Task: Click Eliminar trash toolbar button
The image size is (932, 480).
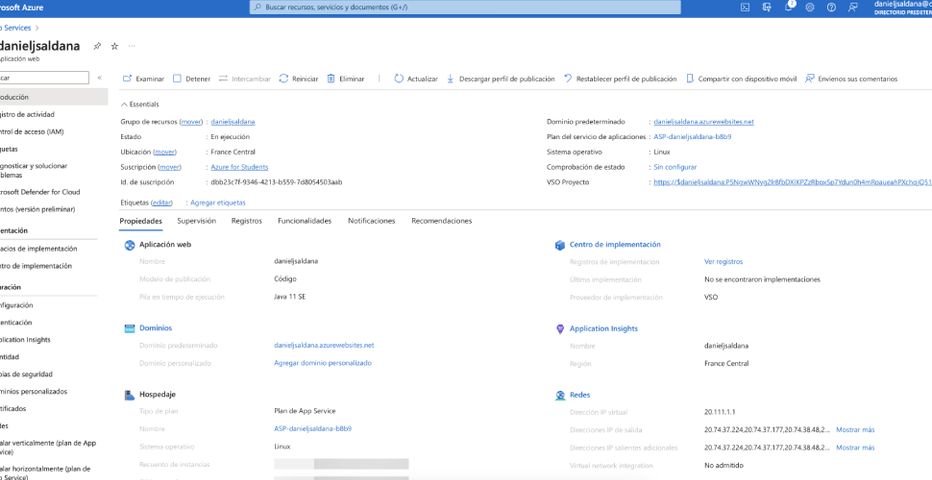Action: [x=345, y=79]
